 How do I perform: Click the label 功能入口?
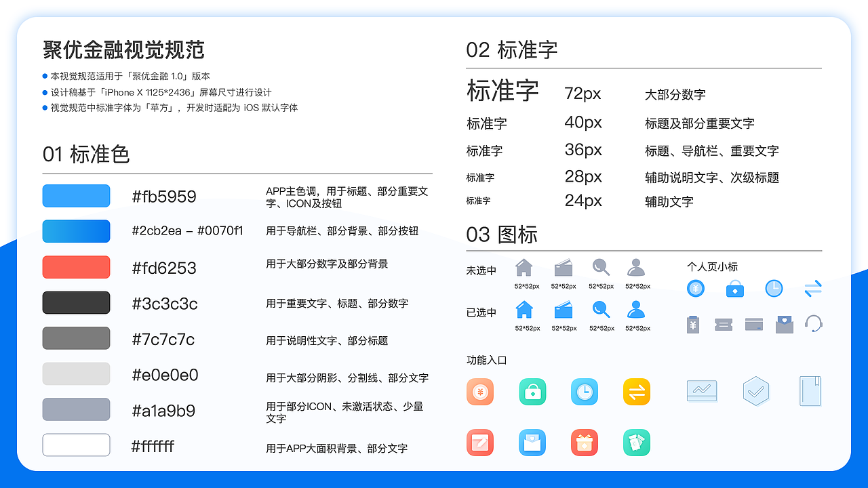487,360
